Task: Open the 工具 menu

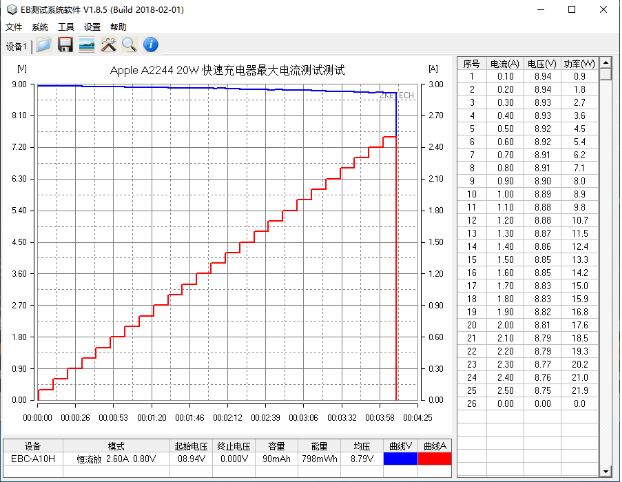Action: 66,27
